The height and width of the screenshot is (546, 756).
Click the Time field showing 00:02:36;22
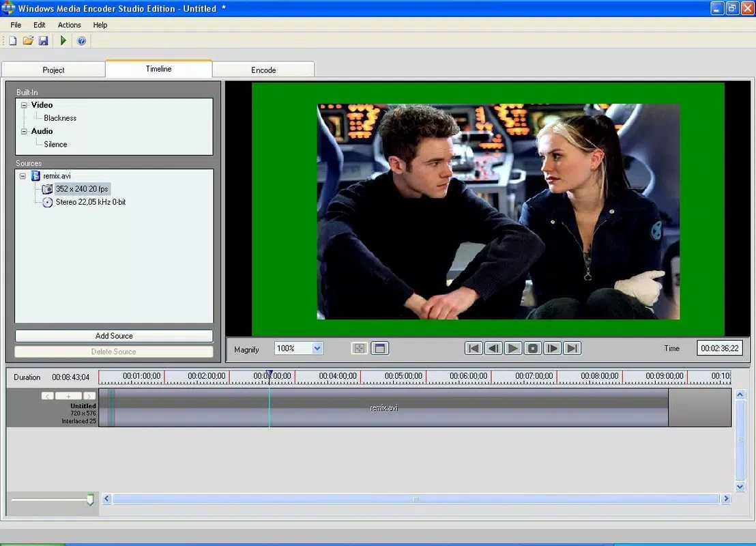tap(719, 348)
